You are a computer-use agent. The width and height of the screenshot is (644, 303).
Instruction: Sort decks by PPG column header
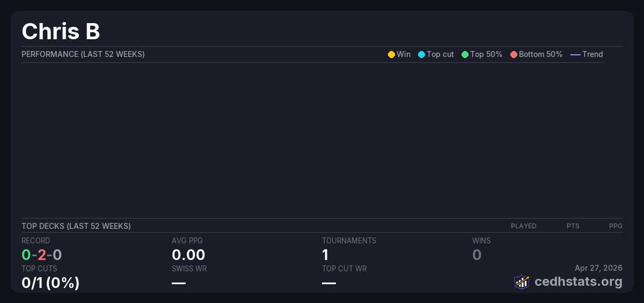(616, 226)
